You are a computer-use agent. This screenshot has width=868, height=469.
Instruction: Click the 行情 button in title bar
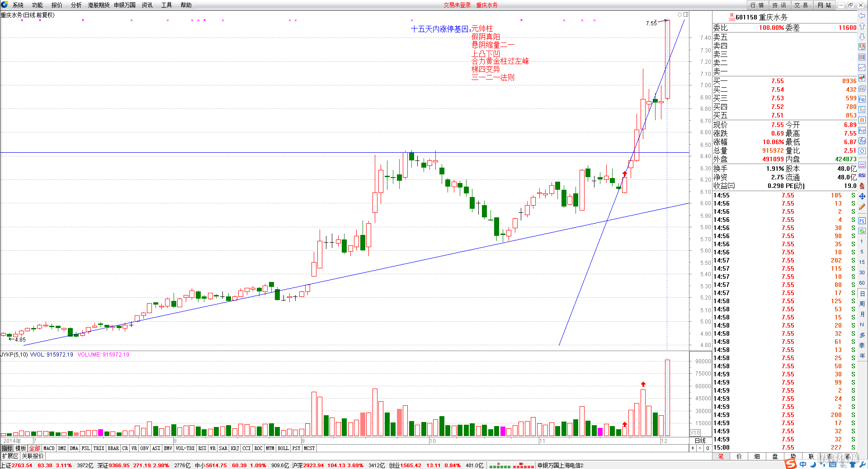click(757, 5)
